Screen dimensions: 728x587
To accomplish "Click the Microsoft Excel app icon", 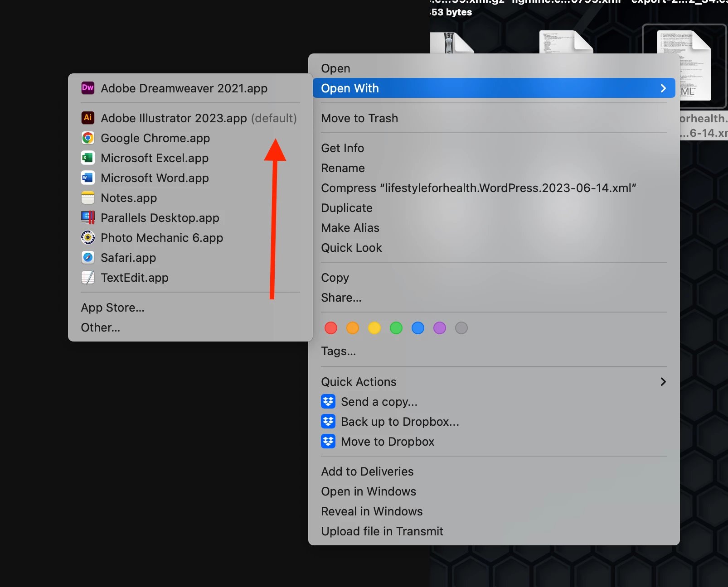I will point(88,158).
